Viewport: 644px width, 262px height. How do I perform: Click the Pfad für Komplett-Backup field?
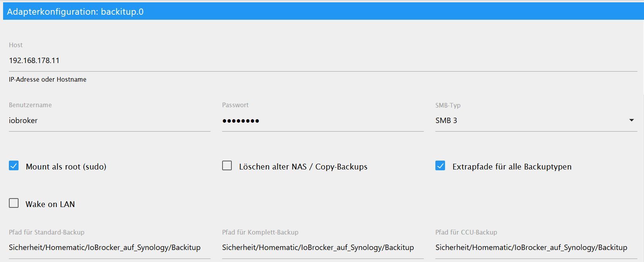tap(323, 248)
